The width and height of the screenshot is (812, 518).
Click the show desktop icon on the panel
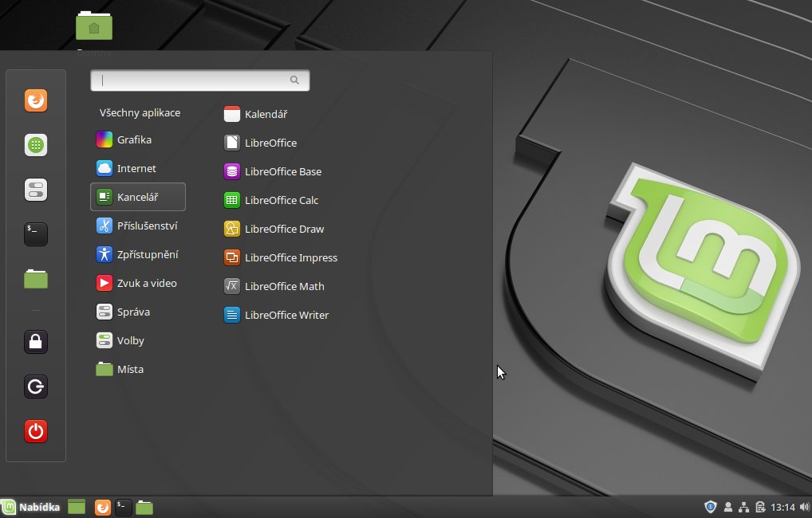[77, 507]
